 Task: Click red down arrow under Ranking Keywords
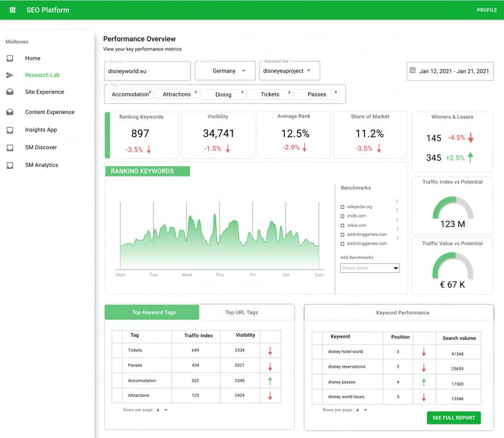pos(149,149)
